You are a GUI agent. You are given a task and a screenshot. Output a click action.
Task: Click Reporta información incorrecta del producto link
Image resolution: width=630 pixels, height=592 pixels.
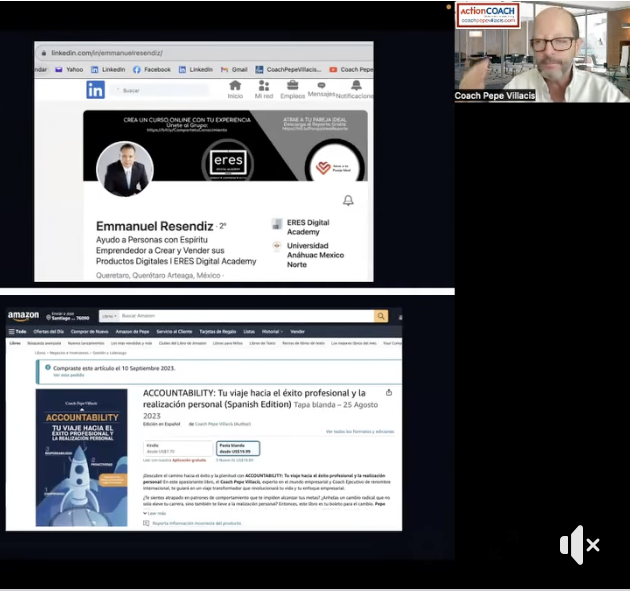pos(197,523)
